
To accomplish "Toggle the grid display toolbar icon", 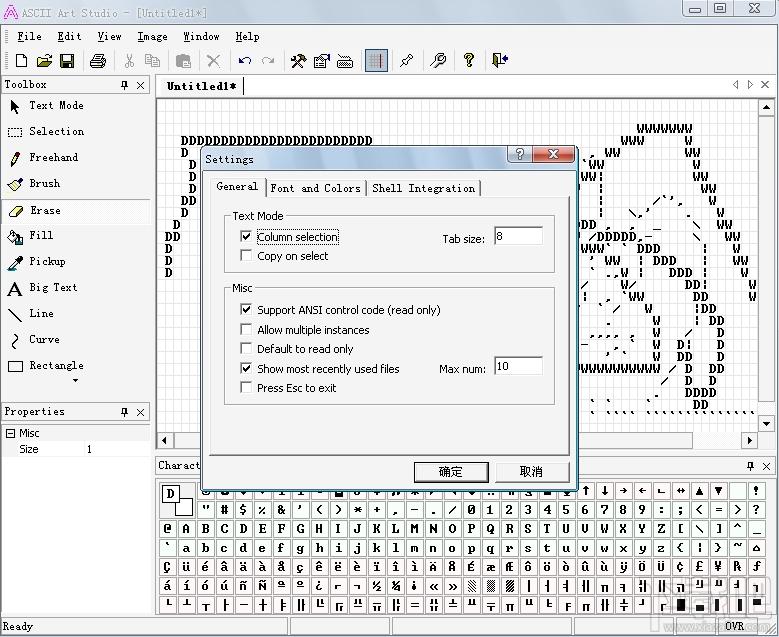I will (x=376, y=61).
